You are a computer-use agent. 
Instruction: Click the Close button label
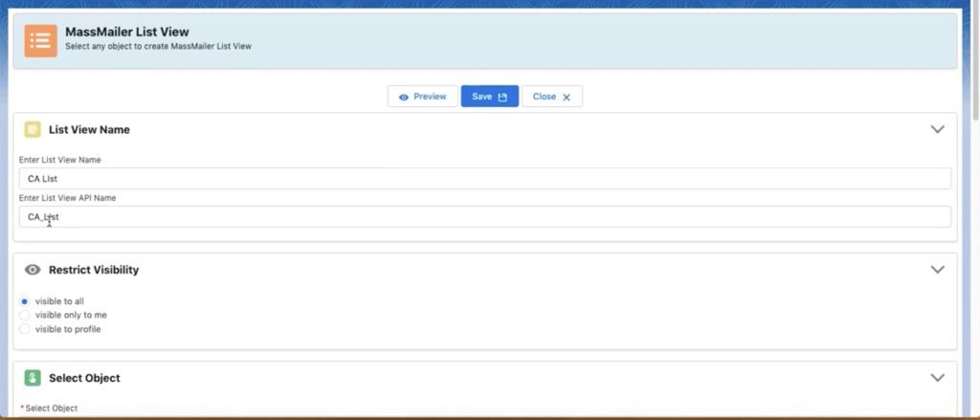[x=544, y=97]
